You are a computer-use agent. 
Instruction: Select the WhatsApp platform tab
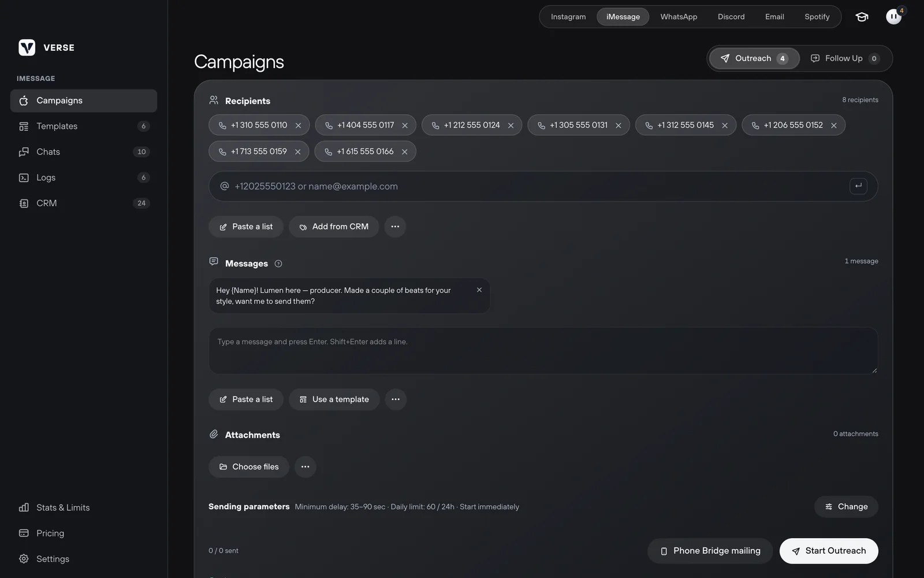tap(679, 17)
